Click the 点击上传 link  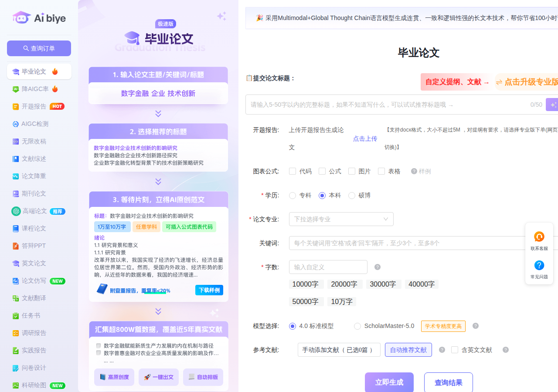(365, 139)
